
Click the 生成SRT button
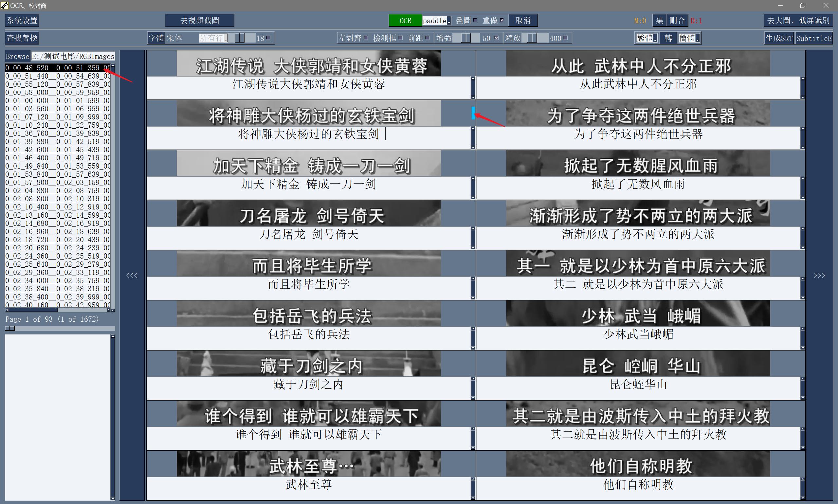tap(778, 38)
